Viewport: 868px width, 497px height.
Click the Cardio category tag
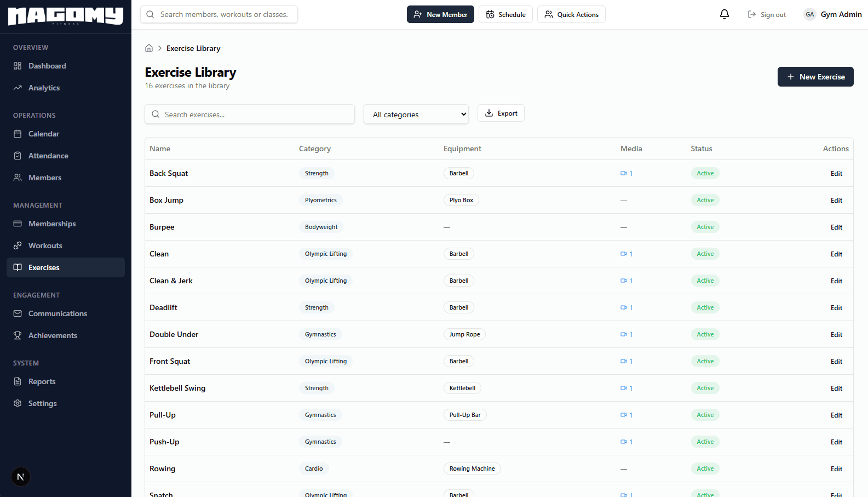click(314, 469)
